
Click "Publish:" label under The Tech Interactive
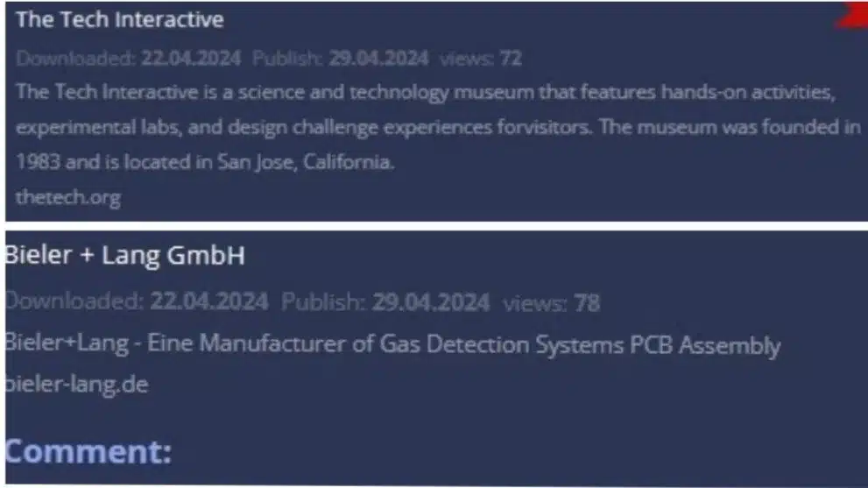point(287,60)
